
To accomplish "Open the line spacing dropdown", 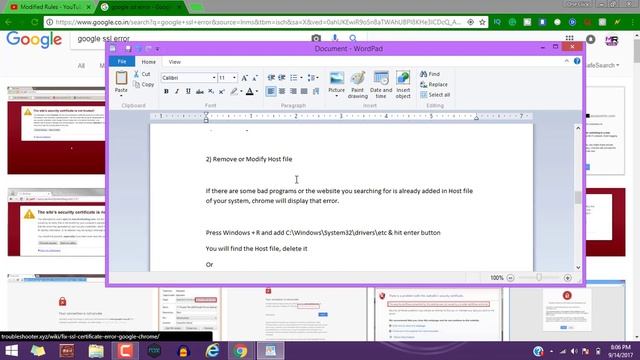I will click(x=313, y=78).
